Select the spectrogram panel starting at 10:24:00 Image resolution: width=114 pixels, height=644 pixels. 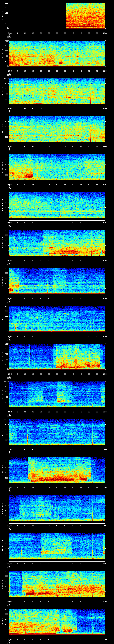(57, 584)
